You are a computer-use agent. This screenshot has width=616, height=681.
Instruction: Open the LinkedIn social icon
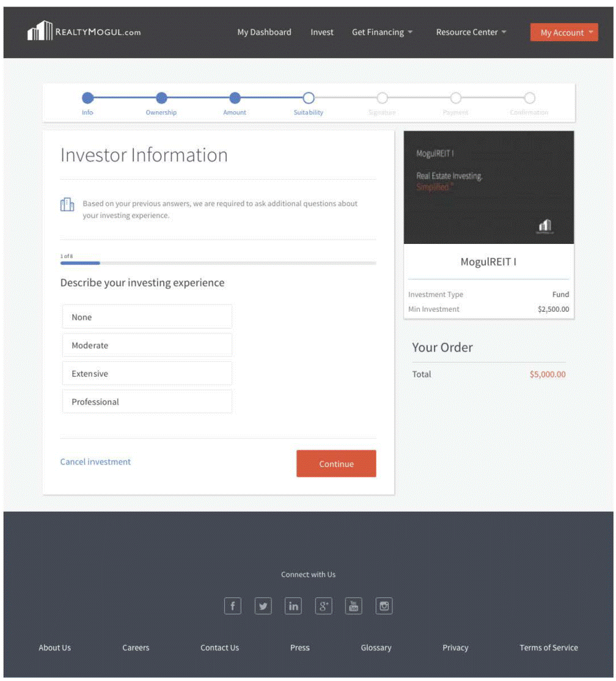pyautogui.click(x=293, y=606)
